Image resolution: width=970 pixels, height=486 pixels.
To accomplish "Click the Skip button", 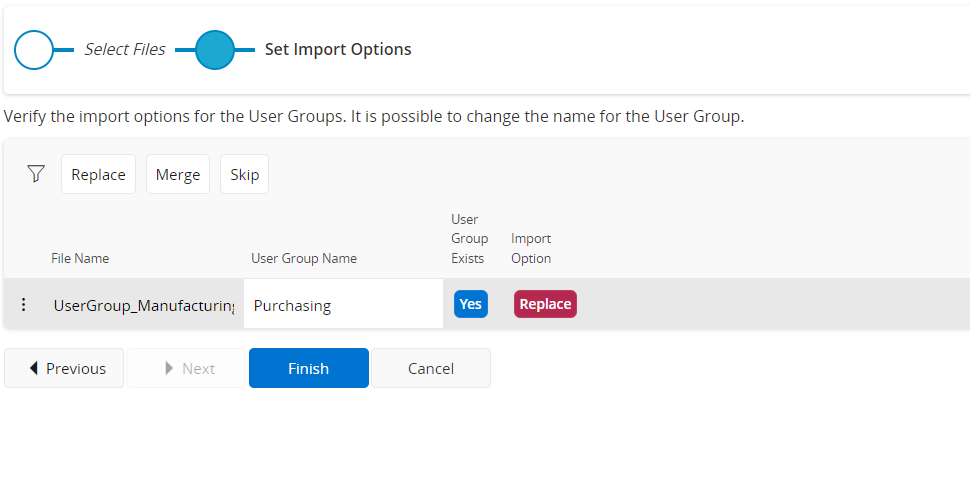I will pos(244,174).
